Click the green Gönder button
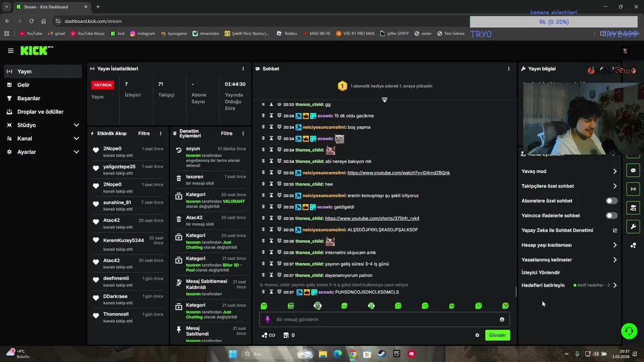The image size is (644, 362). point(498,335)
